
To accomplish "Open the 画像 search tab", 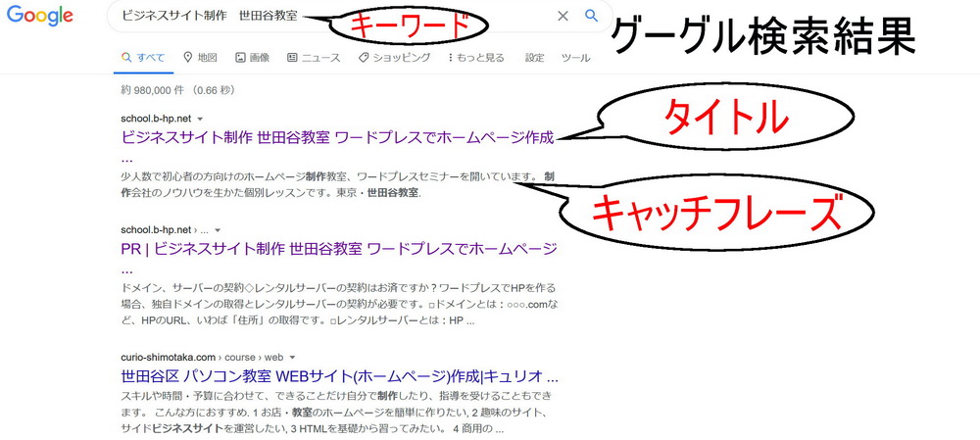I will click(253, 58).
